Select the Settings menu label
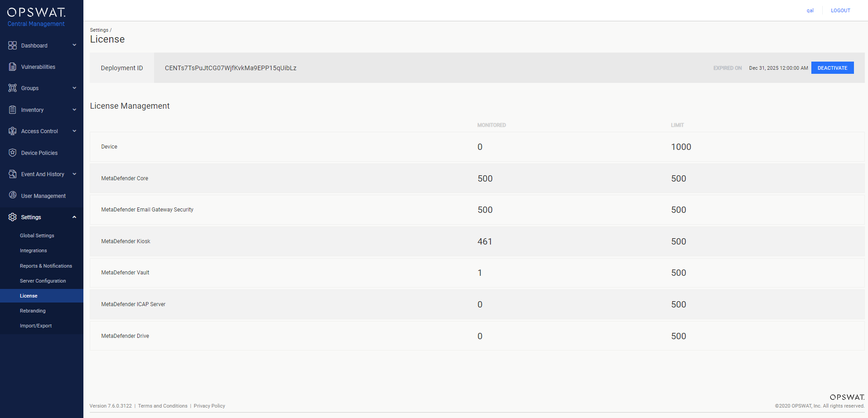 point(31,217)
